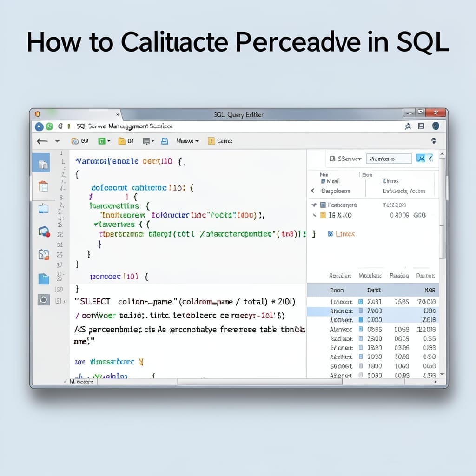
Task: Click inside the right panel search box
Action: pyautogui.click(x=389, y=159)
